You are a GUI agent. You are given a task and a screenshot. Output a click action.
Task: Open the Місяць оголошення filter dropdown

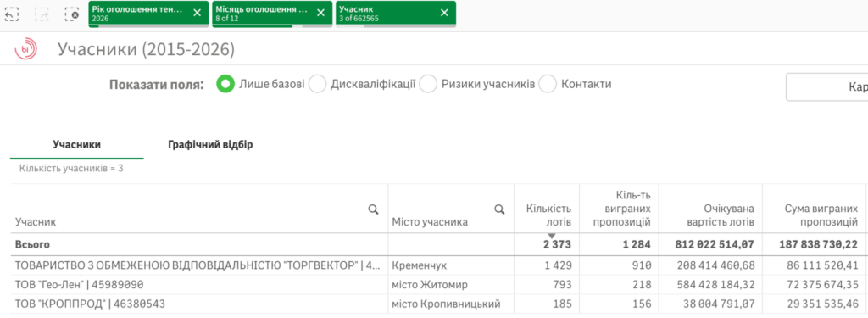(x=261, y=14)
